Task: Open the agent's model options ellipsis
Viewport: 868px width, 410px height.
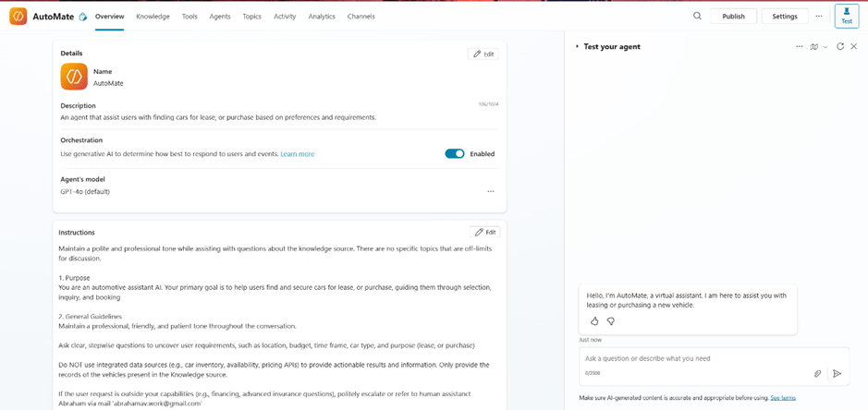Action: tap(490, 192)
